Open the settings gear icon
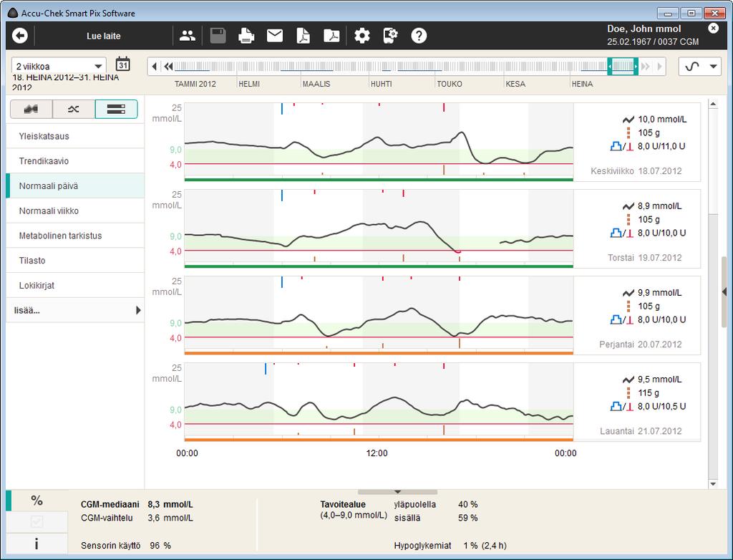This screenshot has height=560, width=733. click(x=361, y=36)
